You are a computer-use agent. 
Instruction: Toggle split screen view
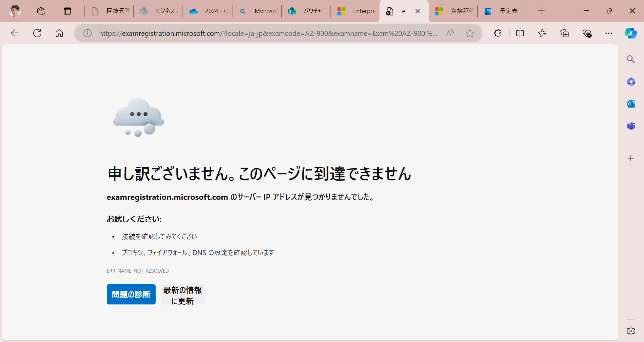pos(520,33)
